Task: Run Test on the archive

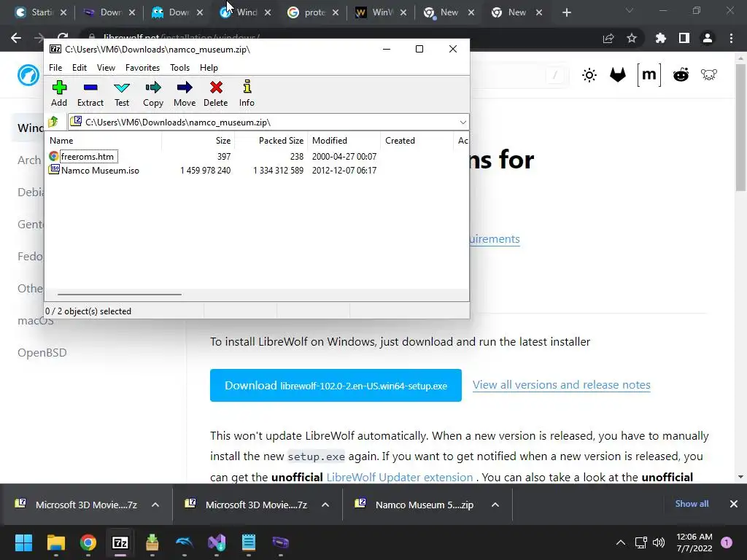Action: (122, 94)
